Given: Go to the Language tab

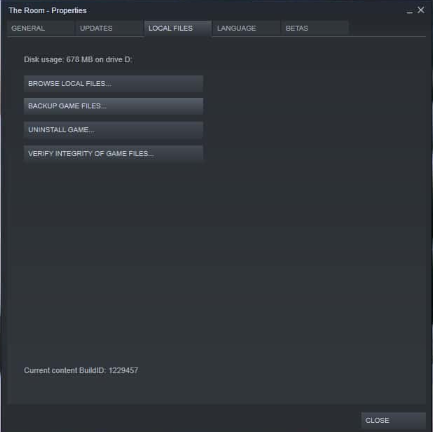Looking at the screenshot, I should point(246,28).
